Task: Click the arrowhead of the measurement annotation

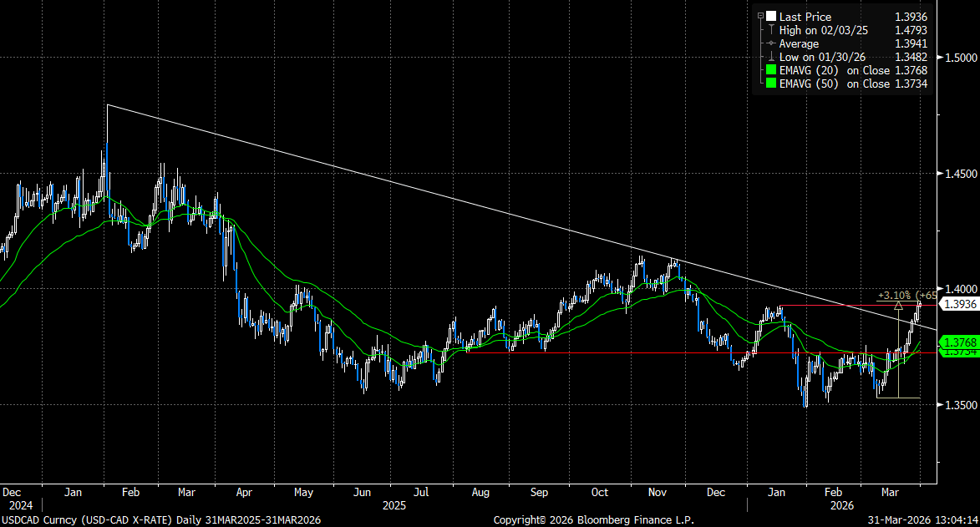Action: [898, 306]
